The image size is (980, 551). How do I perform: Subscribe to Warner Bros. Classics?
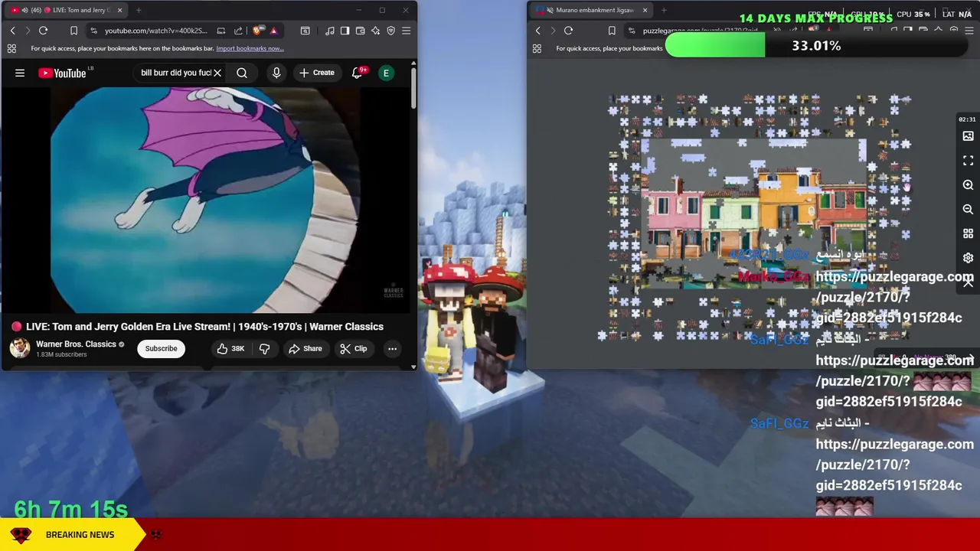pos(161,349)
